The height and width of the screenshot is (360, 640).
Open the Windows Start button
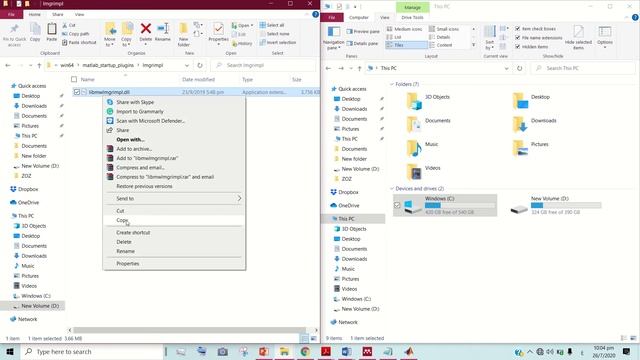coord(9,351)
